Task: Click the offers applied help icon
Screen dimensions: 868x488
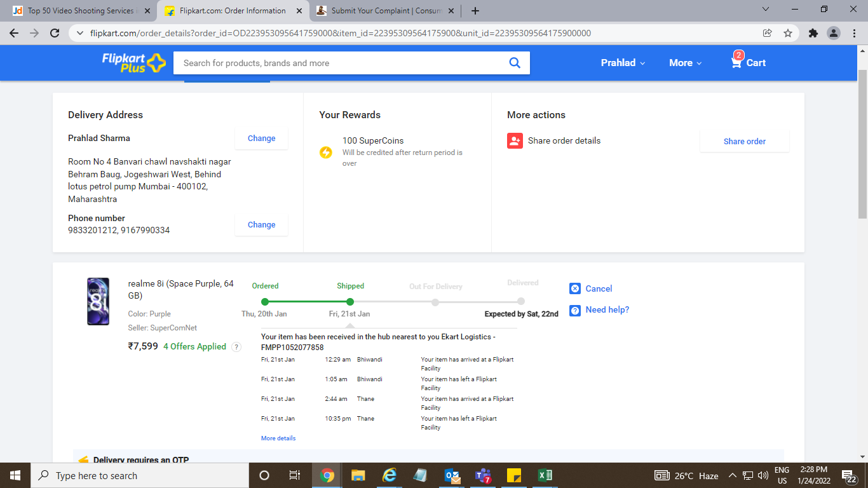Action: pyautogui.click(x=236, y=347)
